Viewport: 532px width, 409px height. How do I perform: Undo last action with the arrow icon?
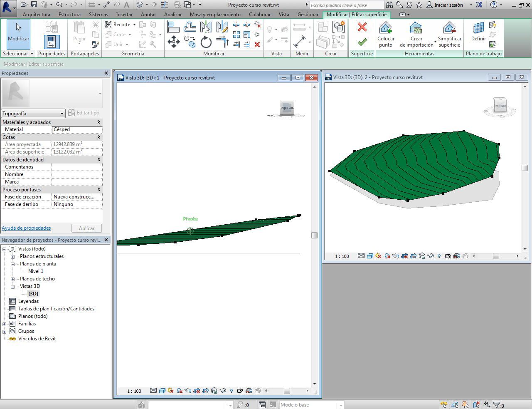pyautogui.click(x=59, y=5)
